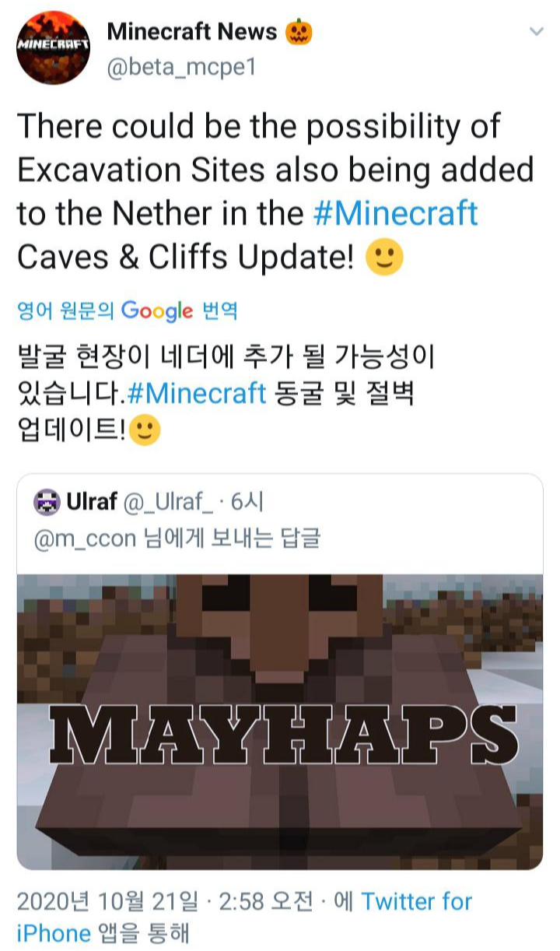Open the MAYHAPS villager meme image
The image size is (560, 951).
point(280,721)
